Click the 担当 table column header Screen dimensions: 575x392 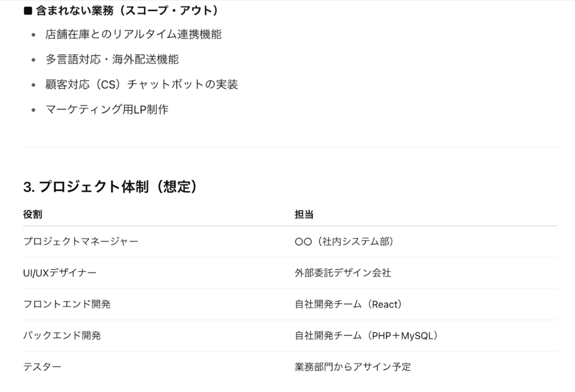click(304, 214)
